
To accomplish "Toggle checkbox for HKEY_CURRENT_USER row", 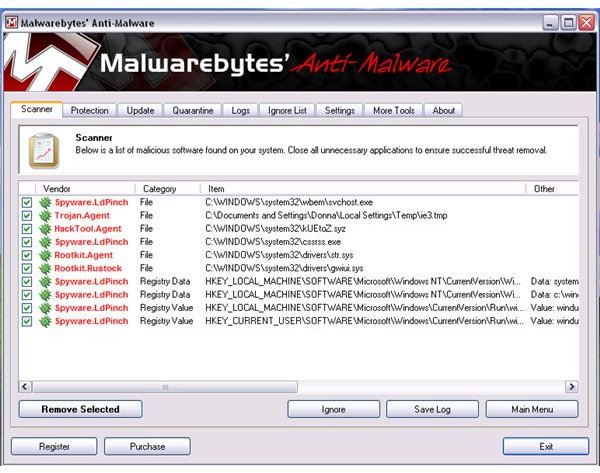I will (x=27, y=321).
